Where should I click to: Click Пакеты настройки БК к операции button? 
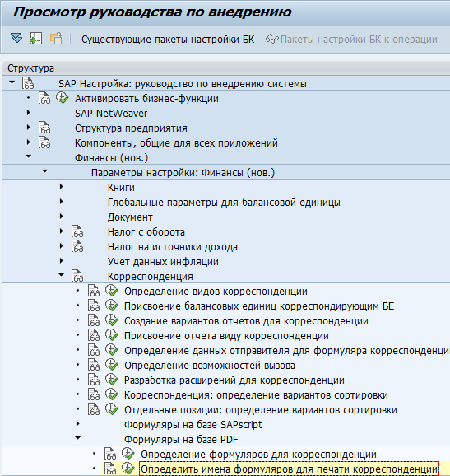351,40
